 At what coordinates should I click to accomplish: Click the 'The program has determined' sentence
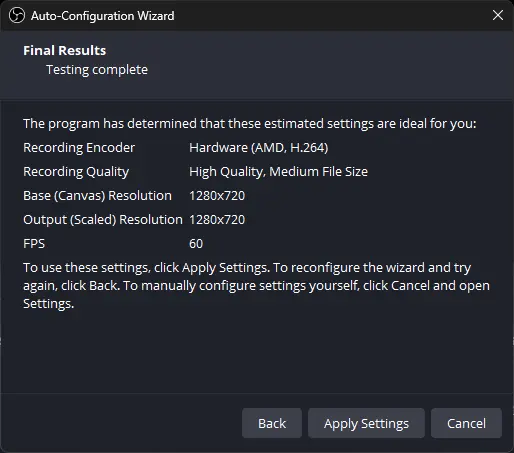(x=250, y=124)
